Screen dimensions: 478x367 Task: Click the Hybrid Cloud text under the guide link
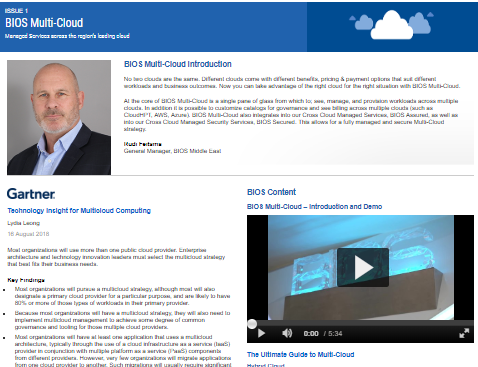(266, 365)
